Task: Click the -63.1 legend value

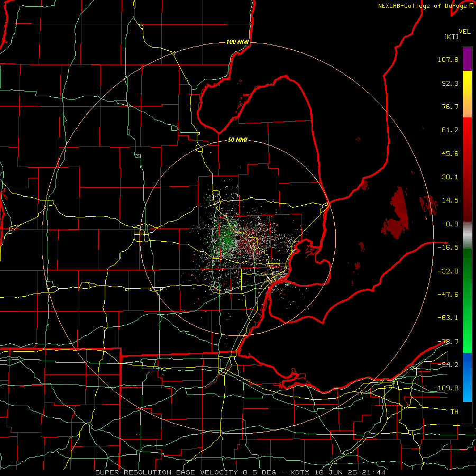Action: click(448, 318)
